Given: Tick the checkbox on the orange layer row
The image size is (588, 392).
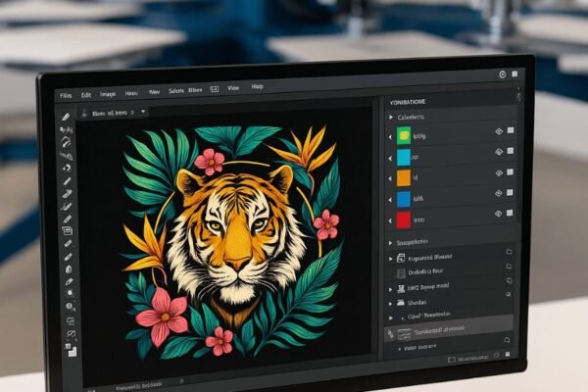Looking at the screenshot, I should click(x=510, y=172).
